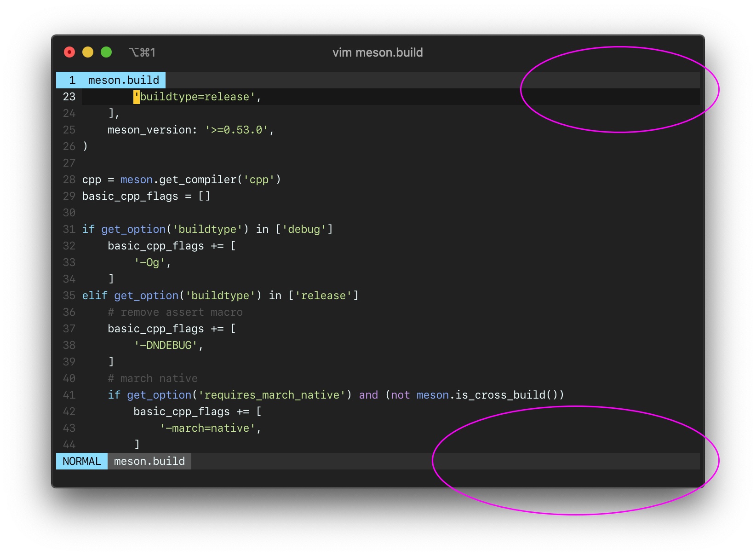Image resolution: width=756 pixels, height=556 pixels.
Task: Select the '-Og' flag on line 33
Action: 152,262
